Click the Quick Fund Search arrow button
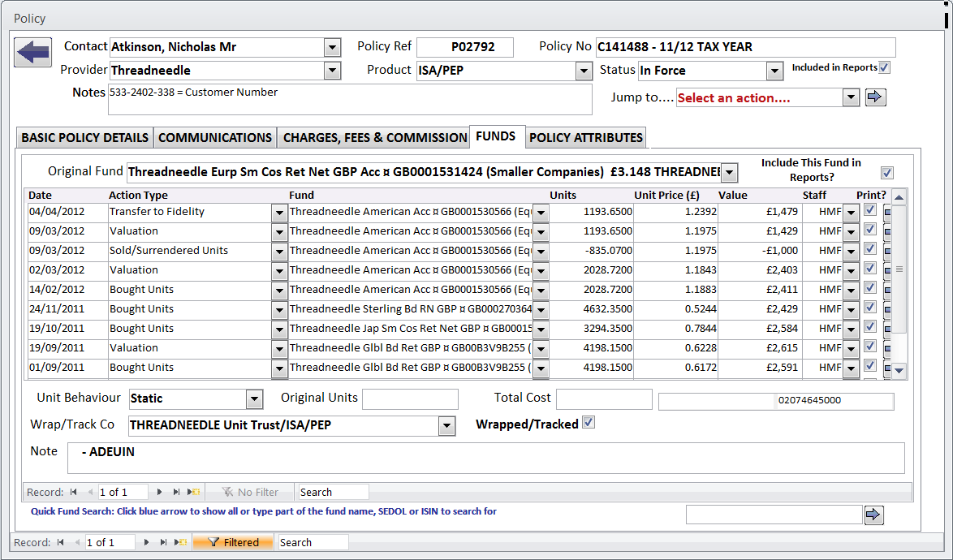The height and width of the screenshot is (560, 953). 873,515
